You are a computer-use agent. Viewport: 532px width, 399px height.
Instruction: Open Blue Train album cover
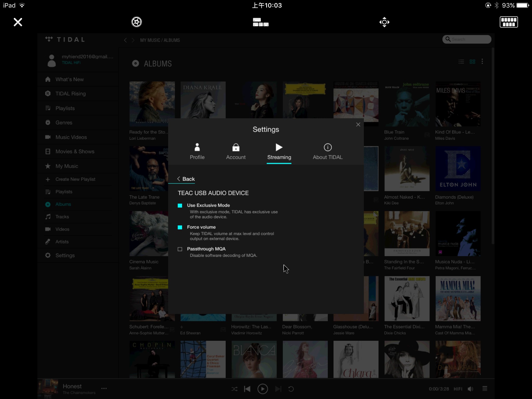(407, 104)
